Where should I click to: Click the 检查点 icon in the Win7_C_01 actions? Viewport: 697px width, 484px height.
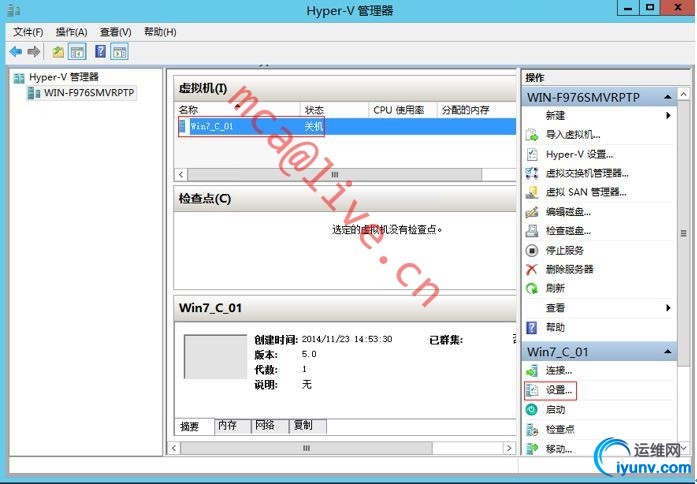[532, 429]
